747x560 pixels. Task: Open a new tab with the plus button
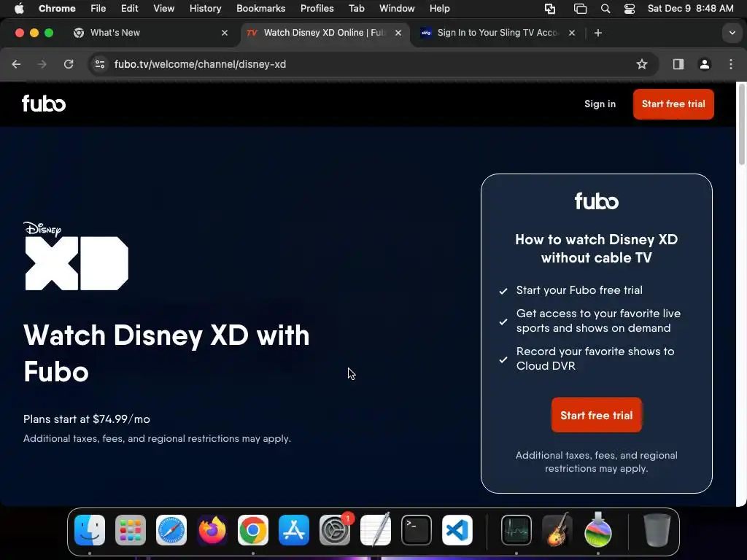tap(598, 33)
